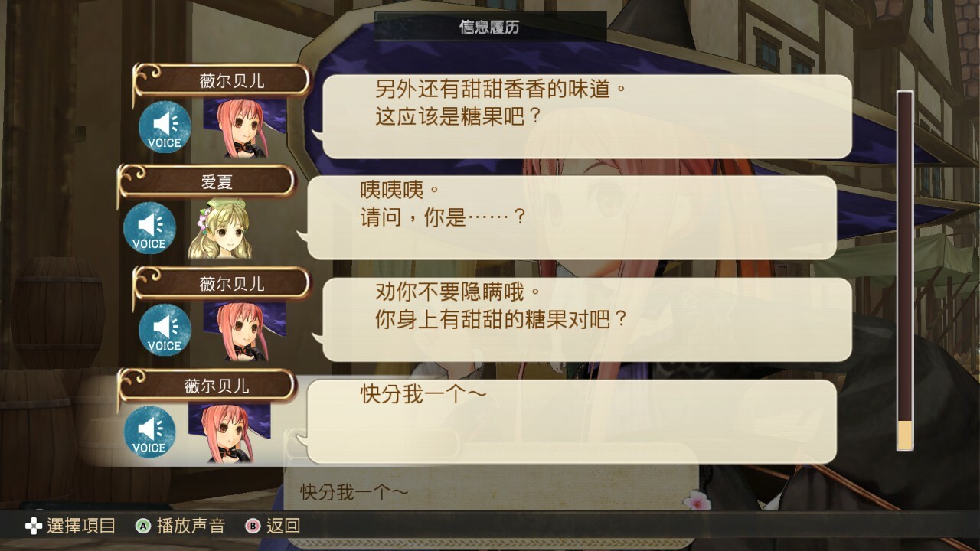This screenshot has height=551, width=980.
Task: Click the A button 播放声音 prompt
Action: pyautogui.click(x=181, y=526)
